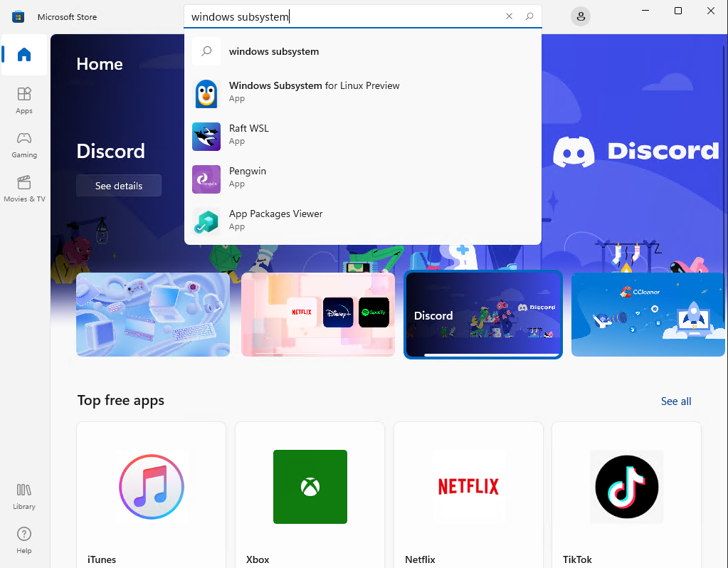The width and height of the screenshot is (728, 568).
Task: Open the Library page
Action: point(24,496)
